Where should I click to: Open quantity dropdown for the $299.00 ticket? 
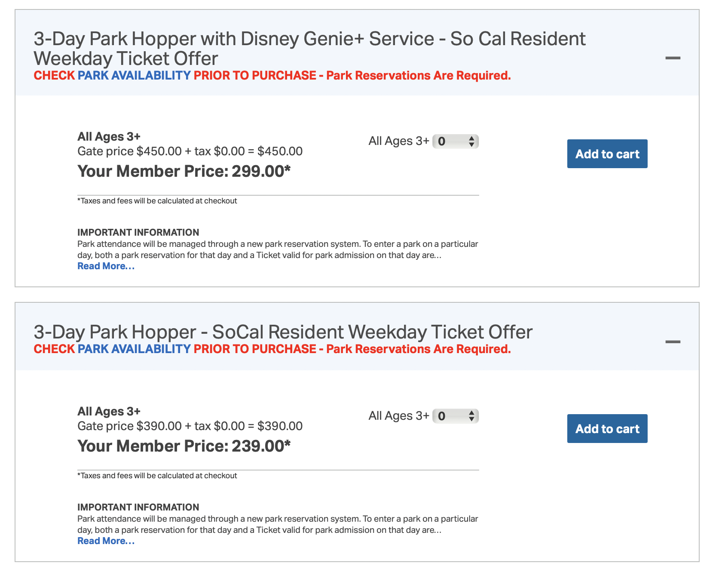pos(455,141)
